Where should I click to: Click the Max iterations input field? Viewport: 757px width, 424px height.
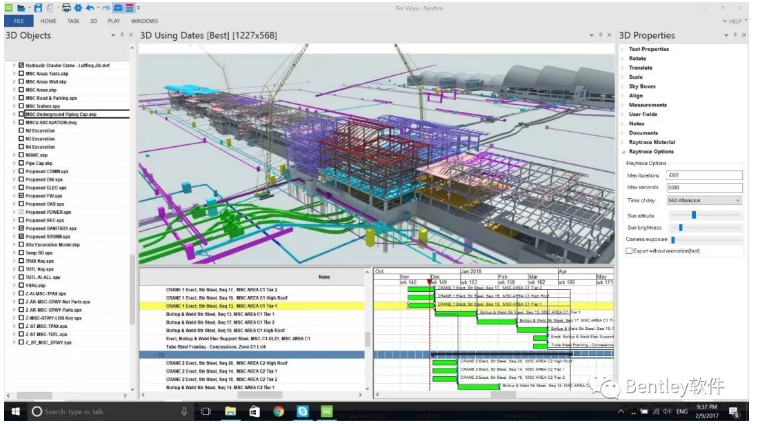coord(704,175)
